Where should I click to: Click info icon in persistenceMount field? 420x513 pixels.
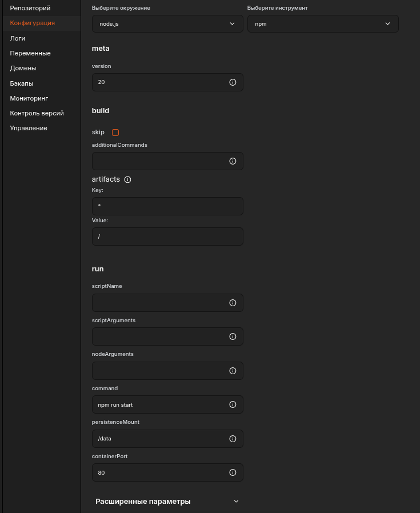(233, 439)
